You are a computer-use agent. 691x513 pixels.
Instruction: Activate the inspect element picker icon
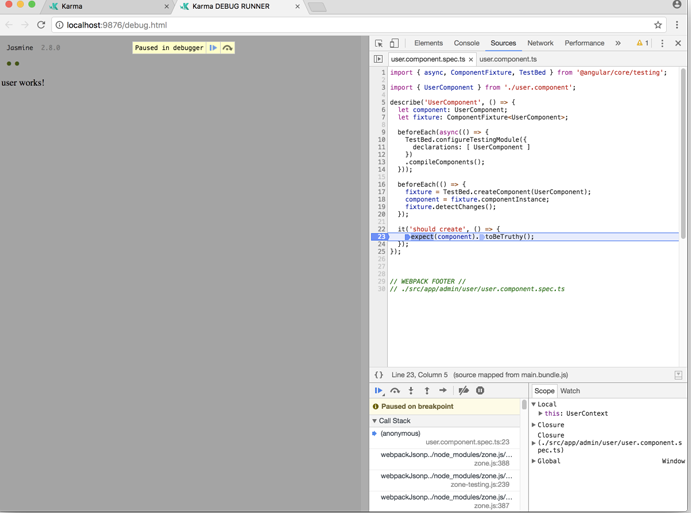(x=379, y=43)
